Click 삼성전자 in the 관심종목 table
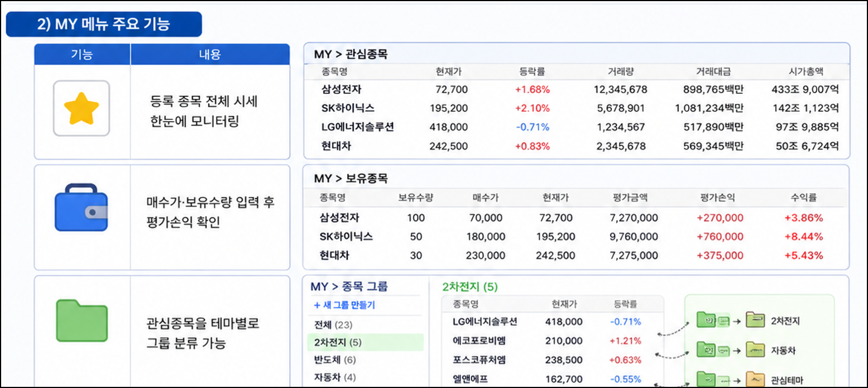Viewport: 868px width, 388px height. 341,89
